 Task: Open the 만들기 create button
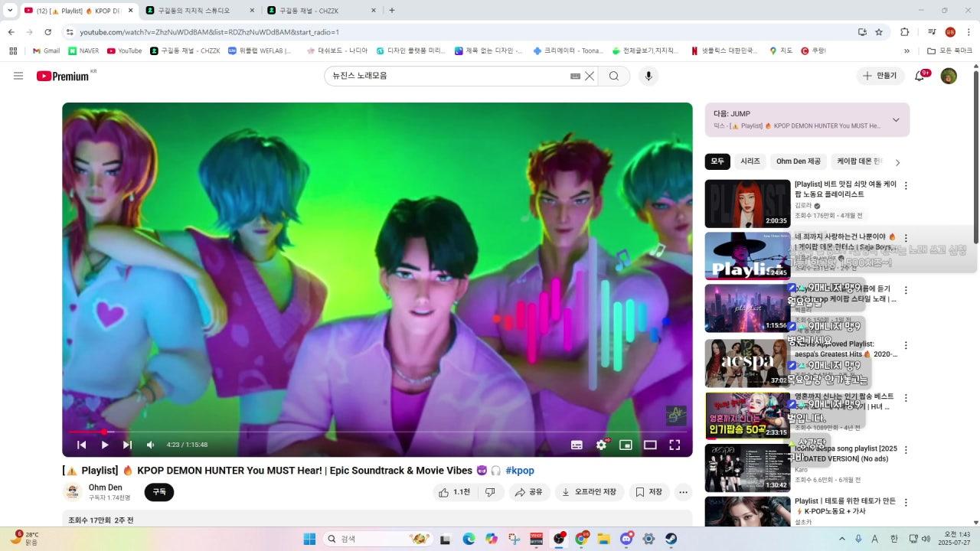(880, 76)
